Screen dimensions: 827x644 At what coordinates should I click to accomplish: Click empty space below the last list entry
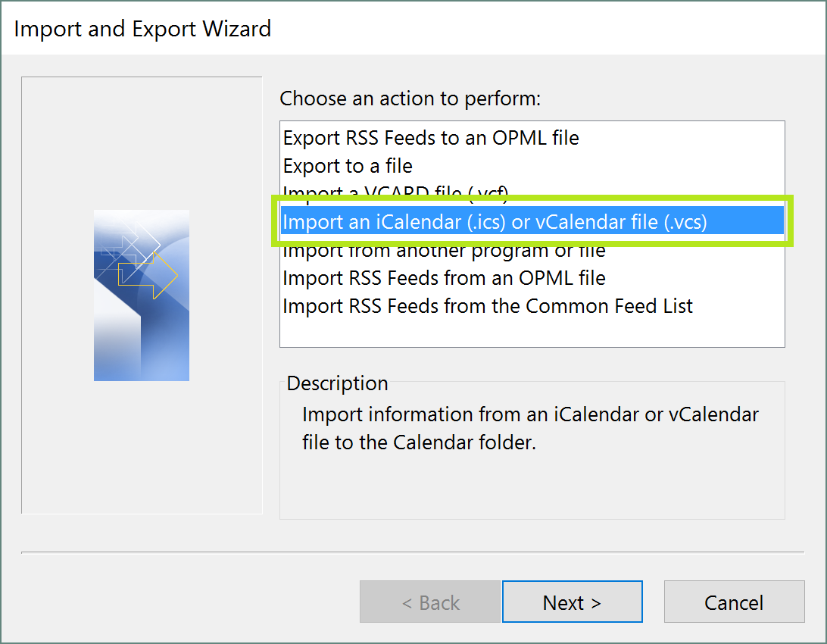(x=530, y=332)
